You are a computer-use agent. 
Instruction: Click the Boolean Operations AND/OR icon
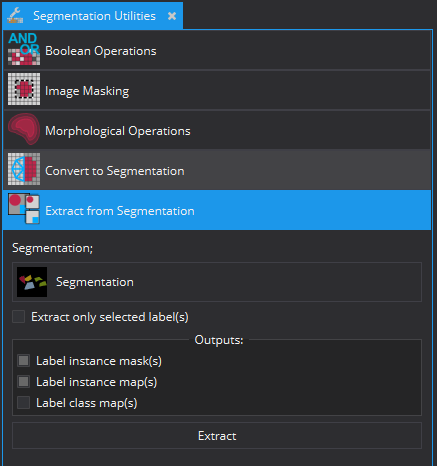tap(24, 49)
